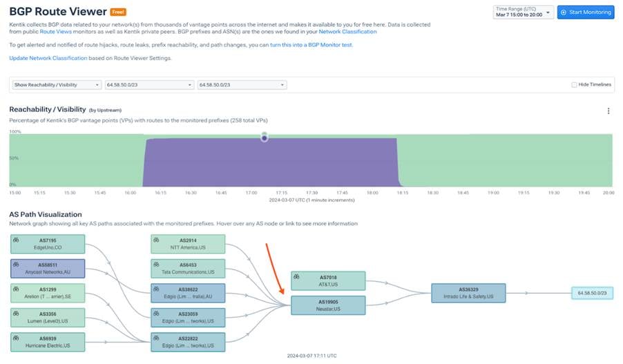Image resolution: width=623 pixels, height=364 pixels.
Task: Select the AS7018 AT&T node
Action: (328, 281)
